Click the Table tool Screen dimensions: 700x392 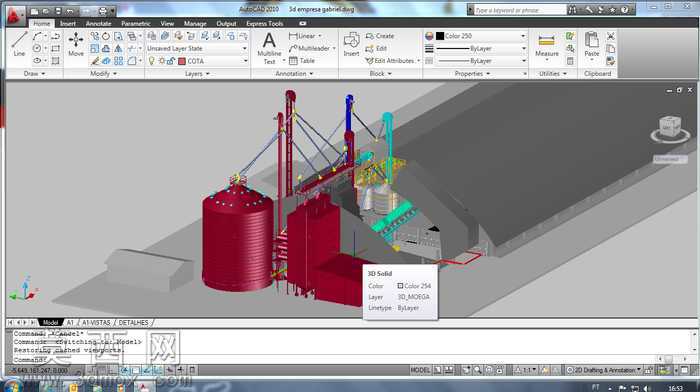click(x=302, y=61)
